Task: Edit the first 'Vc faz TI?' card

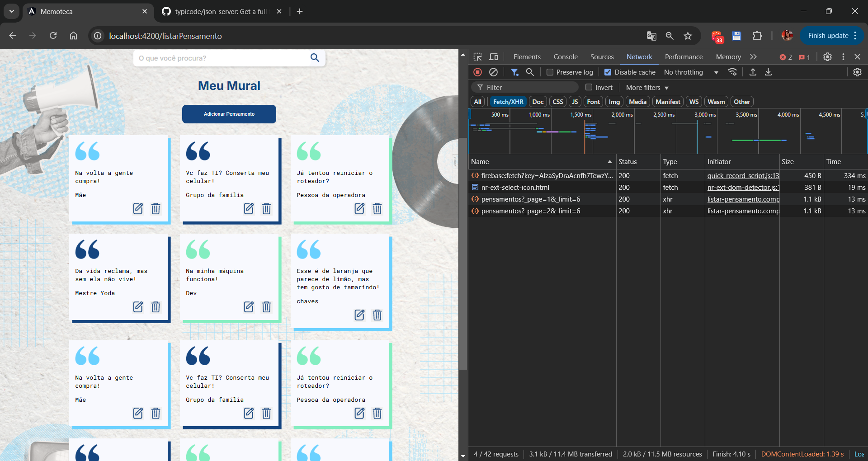Action: point(249,208)
